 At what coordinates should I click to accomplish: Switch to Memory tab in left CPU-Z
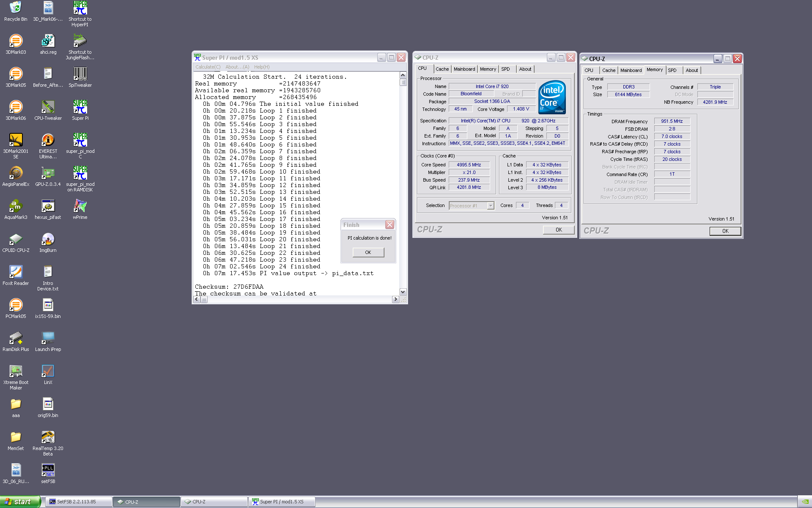pos(488,69)
